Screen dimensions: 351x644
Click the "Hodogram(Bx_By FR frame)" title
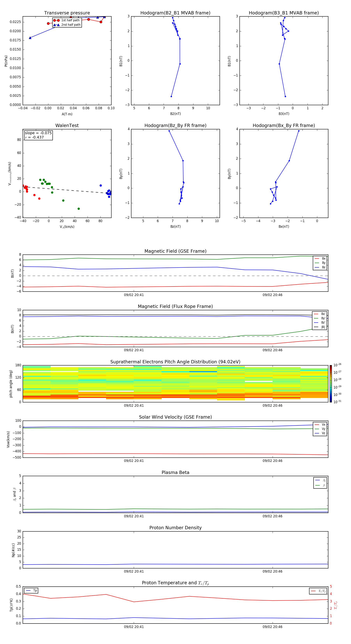click(x=284, y=125)
